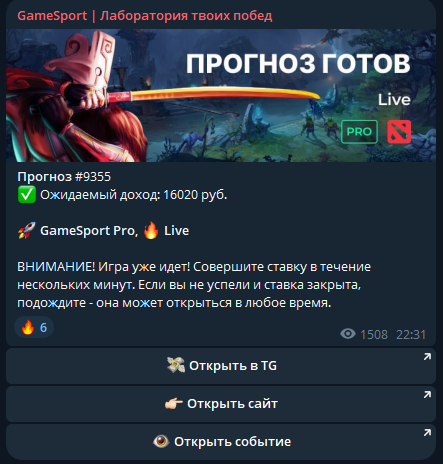Open the ПРОГНОЗ ГОТОВ banner image

point(221,96)
